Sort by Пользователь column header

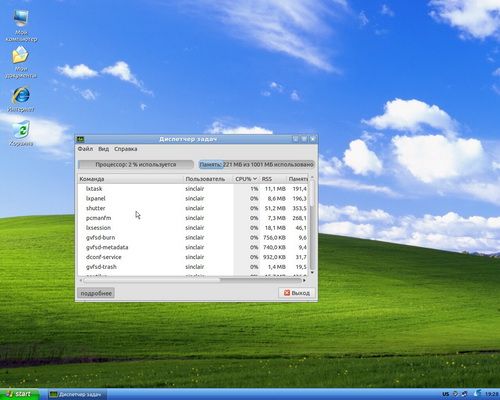click(x=208, y=179)
